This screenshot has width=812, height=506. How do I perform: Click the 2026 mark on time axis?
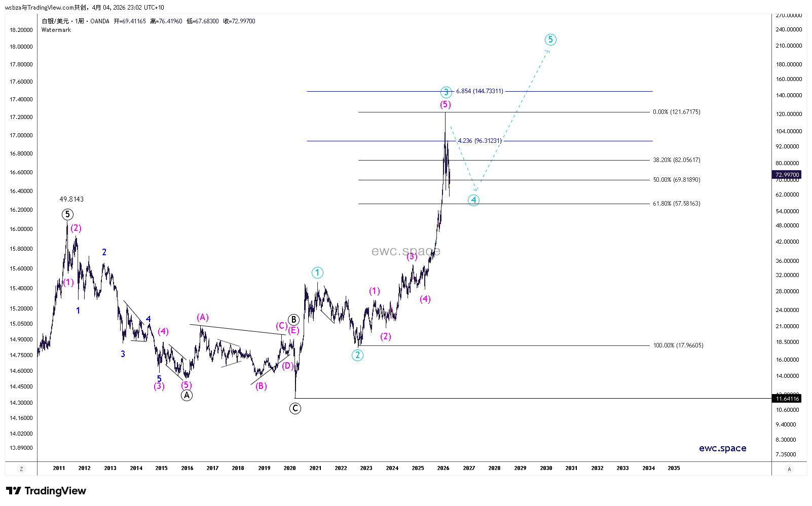coord(443,468)
